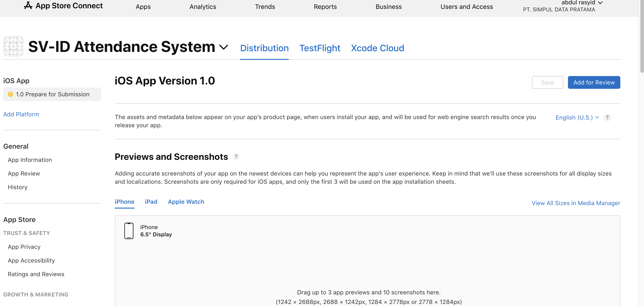Viewport: 644px width, 306px height.
Task: Select the Apple Watch screenshots tab
Action: coord(186,202)
